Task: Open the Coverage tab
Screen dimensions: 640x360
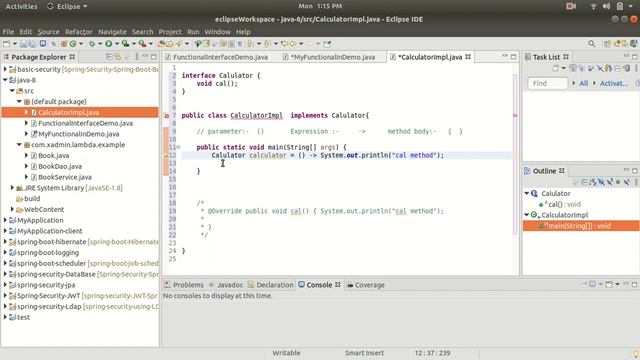Action: click(370, 285)
